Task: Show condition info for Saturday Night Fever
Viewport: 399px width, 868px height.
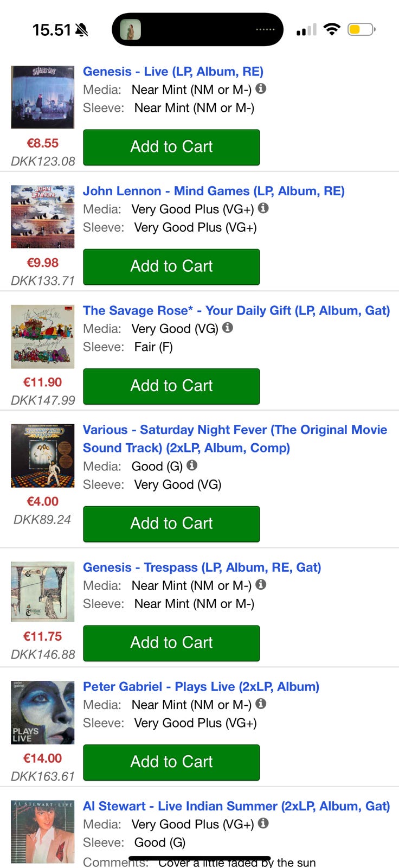Action: click(x=192, y=465)
